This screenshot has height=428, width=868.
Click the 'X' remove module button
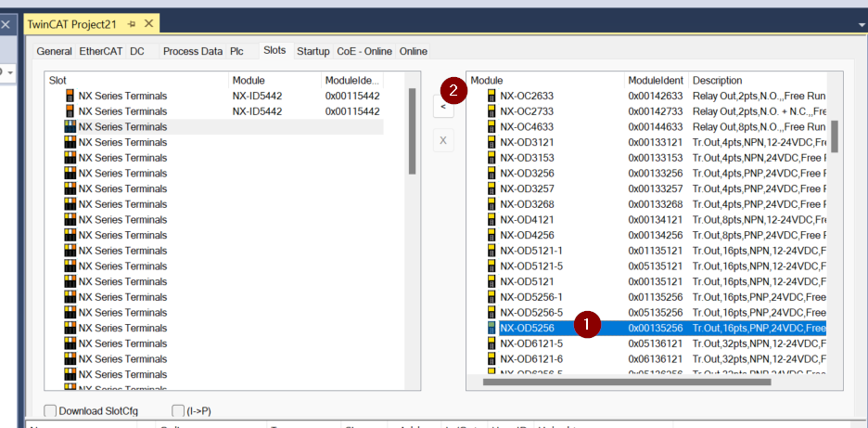pos(443,140)
